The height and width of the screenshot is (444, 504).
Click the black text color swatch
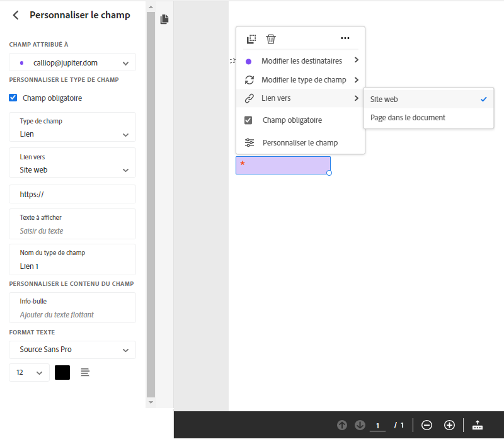[62, 373]
